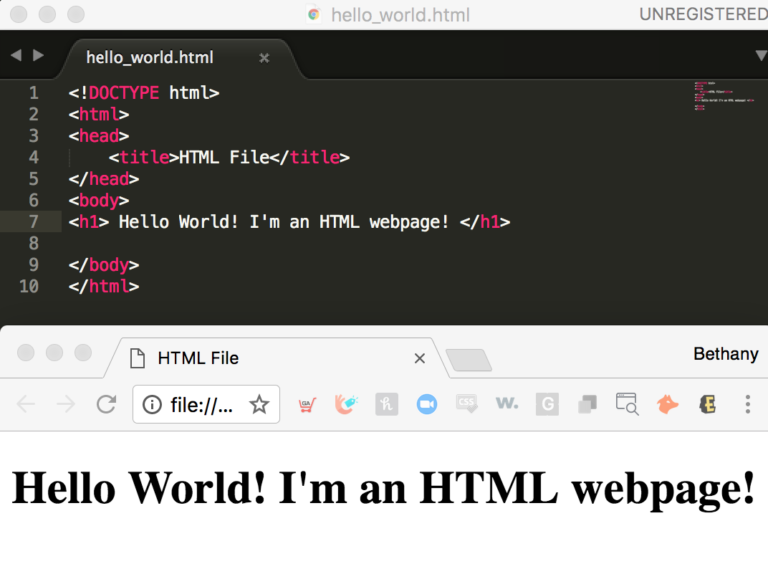Open the shopping cart extension
This screenshot has height=569, width=768.
[307, 404]
